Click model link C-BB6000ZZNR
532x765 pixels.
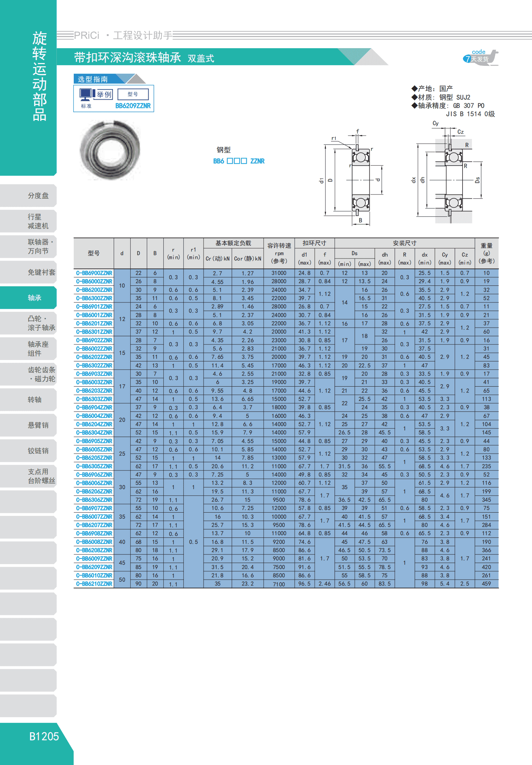pos(94,282)
